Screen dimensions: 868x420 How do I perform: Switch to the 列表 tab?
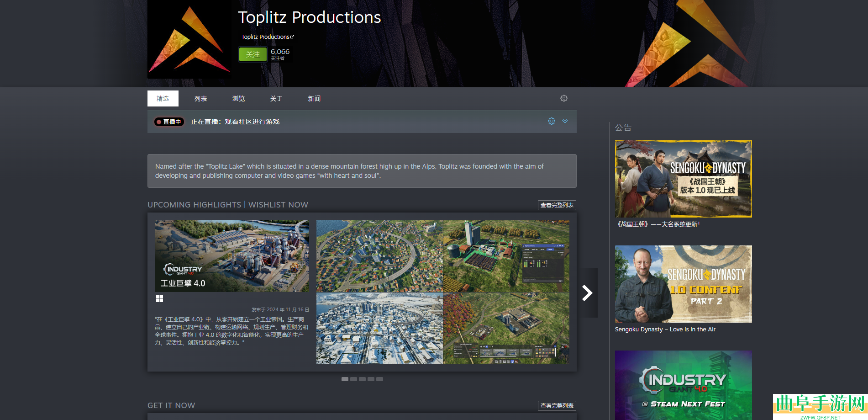click(200, 99)
